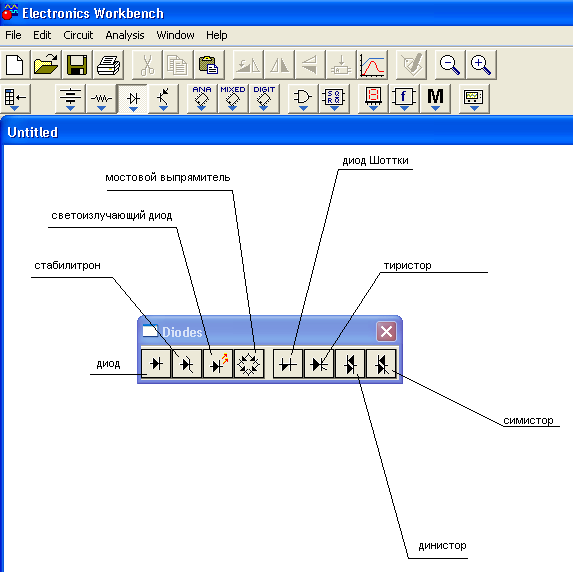573x572 pixels.
Task: Open the Analysis menu
Action: [x=125, y=35]
